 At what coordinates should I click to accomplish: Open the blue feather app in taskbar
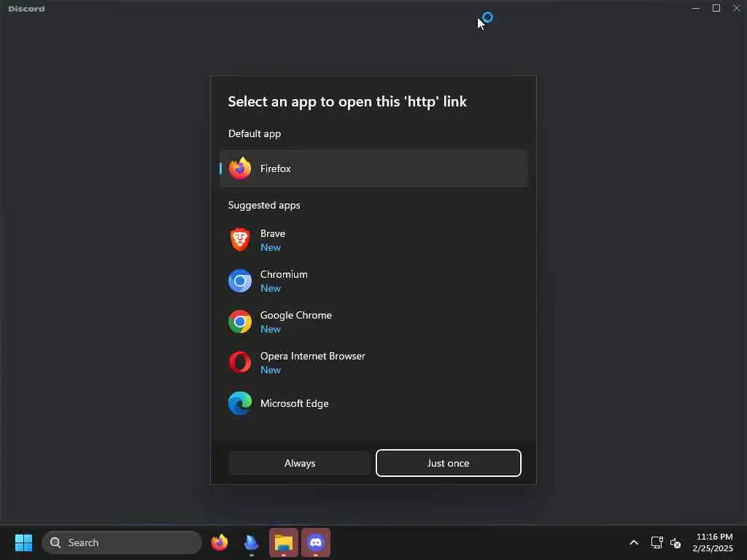click(x=251, y=542)
